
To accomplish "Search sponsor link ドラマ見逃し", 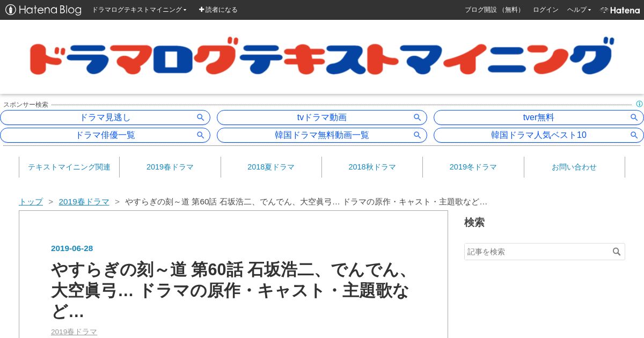I will [105, 117].
